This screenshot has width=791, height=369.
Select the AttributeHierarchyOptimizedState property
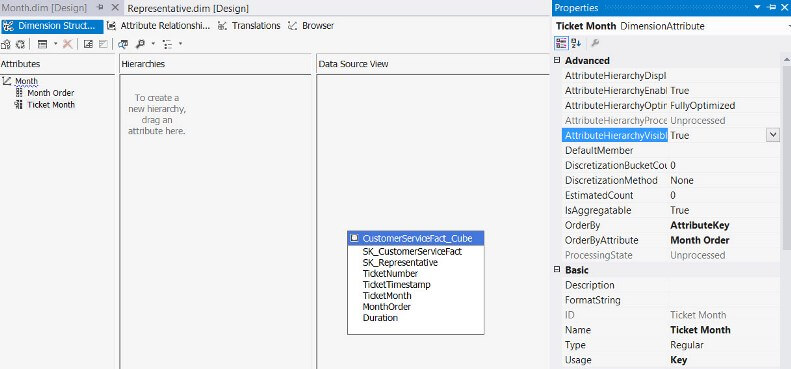click(x=671, y=106)
